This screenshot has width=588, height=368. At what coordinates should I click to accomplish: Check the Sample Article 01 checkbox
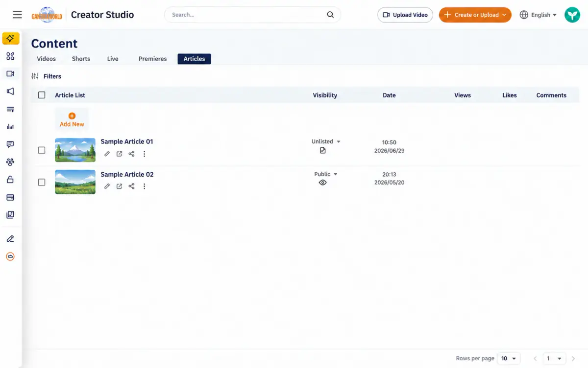pos(42,150)
